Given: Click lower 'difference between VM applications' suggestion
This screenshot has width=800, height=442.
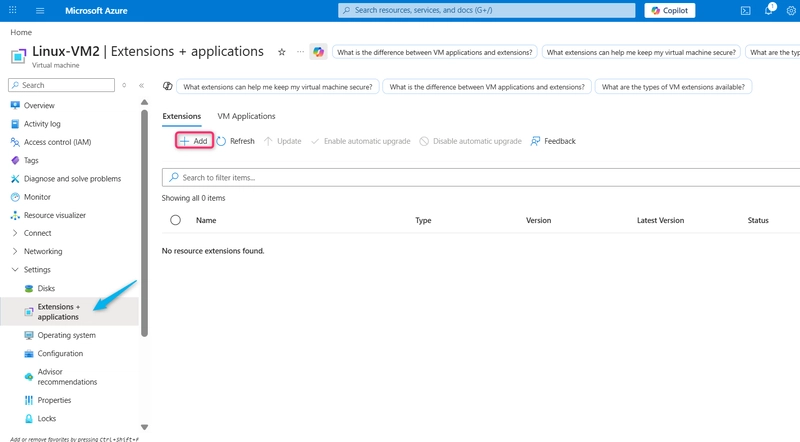Looking at the screenshot, I should 487,87.
